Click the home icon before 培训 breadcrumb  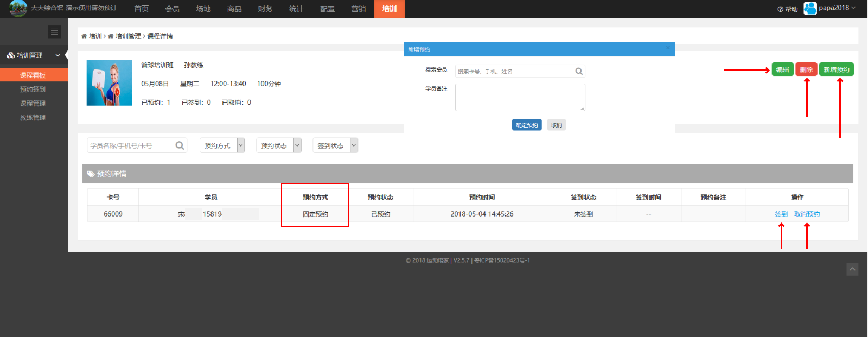(84, 36)
